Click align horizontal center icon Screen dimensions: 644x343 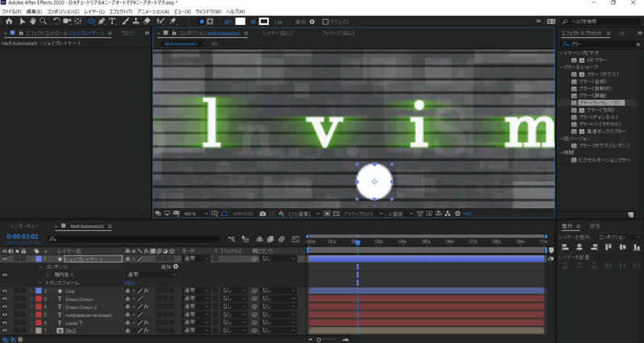point(579,247)
